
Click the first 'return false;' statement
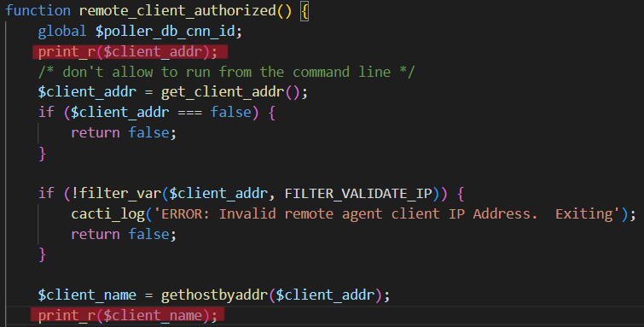[124, 132]
